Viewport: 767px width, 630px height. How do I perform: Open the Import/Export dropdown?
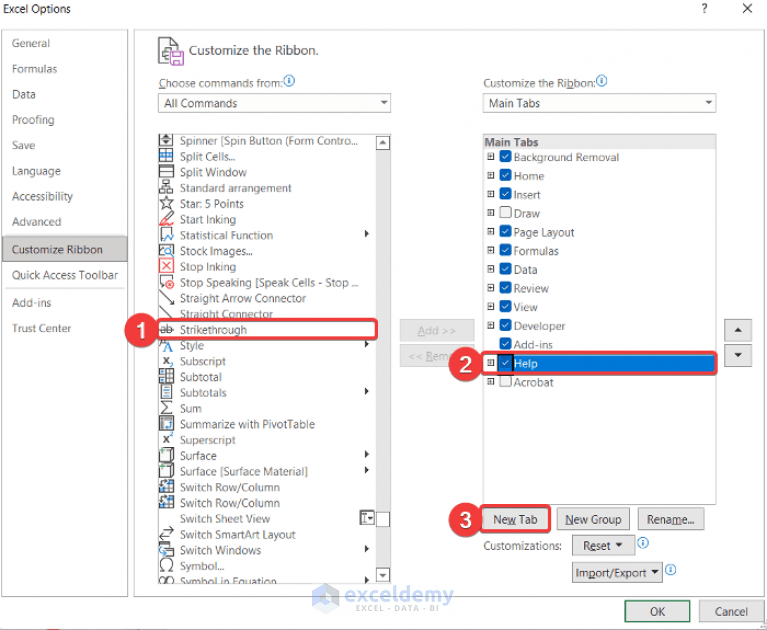tap(617, 572)
